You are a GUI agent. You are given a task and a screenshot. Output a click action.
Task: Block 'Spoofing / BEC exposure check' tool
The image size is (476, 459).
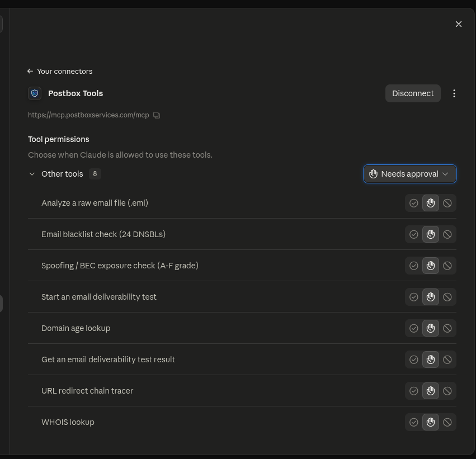coord(447,266)
